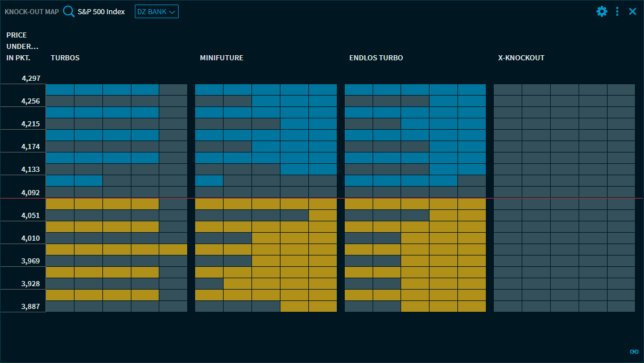Click the S&P 500 Index underlying name
The image size is (644, 363).
pos(101,11)
